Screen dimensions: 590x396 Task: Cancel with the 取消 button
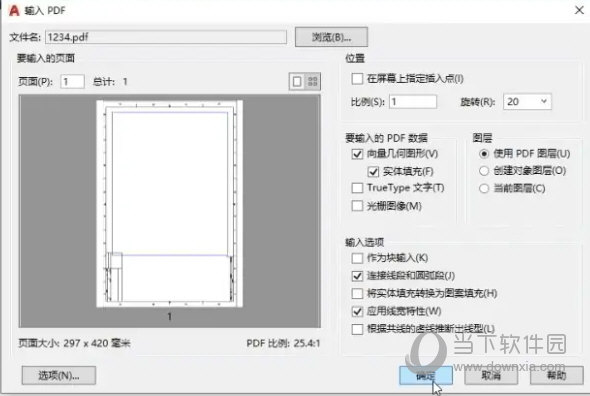pos(491,375)
